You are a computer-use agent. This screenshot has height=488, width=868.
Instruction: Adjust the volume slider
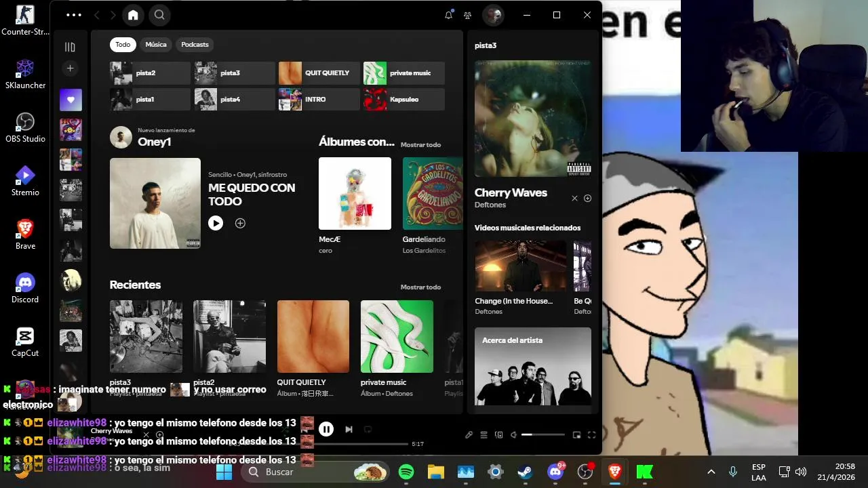[542, 435]
